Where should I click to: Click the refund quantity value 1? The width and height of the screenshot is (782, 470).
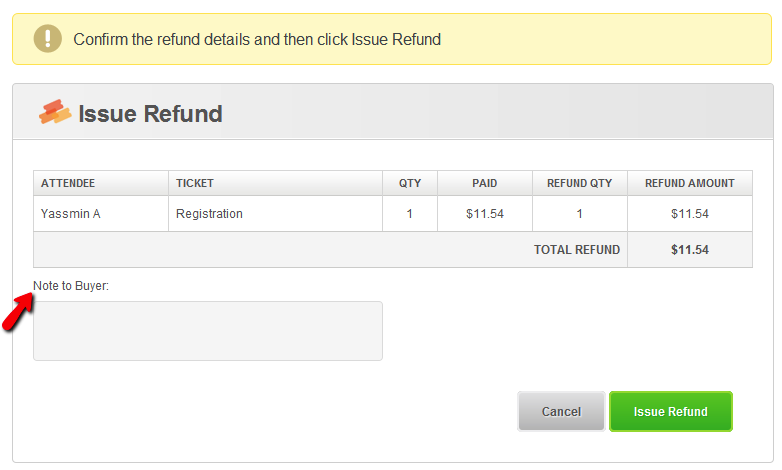point(580,214)
